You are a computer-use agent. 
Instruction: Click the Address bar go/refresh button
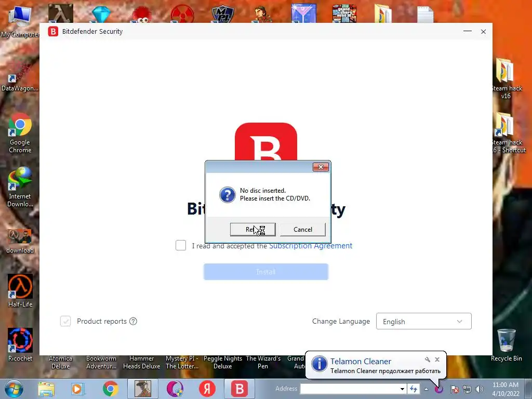tap(414, 389)
